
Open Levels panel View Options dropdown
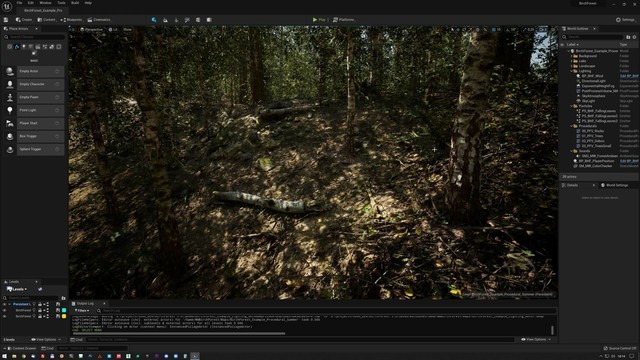pos(46,340)
